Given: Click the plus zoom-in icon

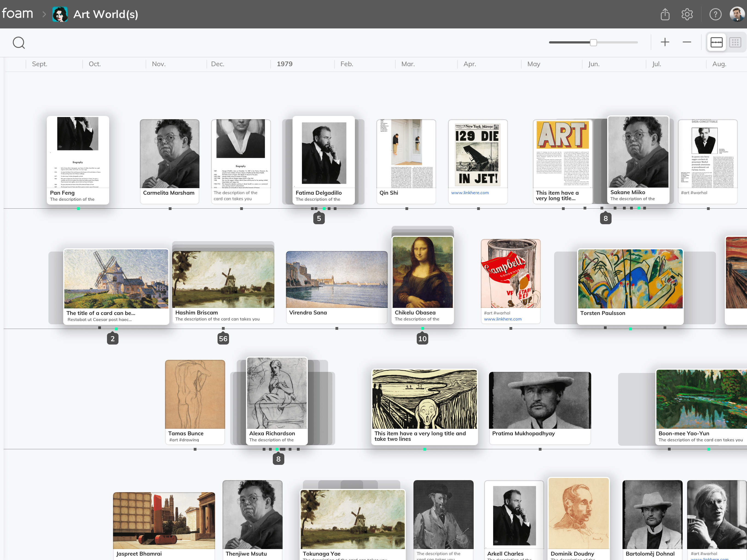Looking at the screenshot, I should pyautogui.click(x=665, y=42).
